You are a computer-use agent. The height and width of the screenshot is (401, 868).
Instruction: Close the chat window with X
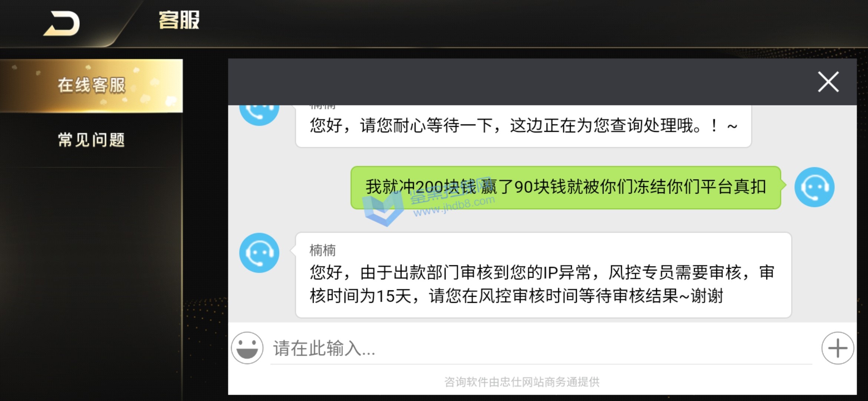[828, 82]
